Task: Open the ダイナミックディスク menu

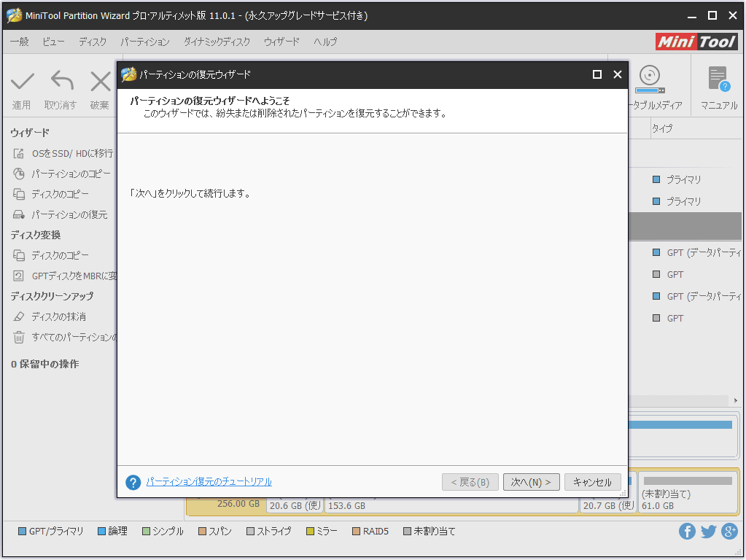Action: pos(217,42)
